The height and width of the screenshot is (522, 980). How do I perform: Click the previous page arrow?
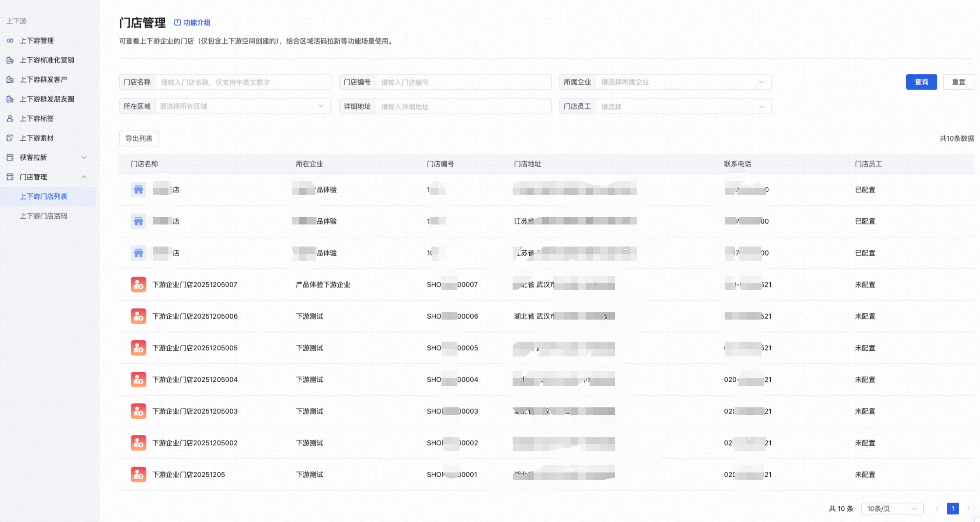point(937,509)
